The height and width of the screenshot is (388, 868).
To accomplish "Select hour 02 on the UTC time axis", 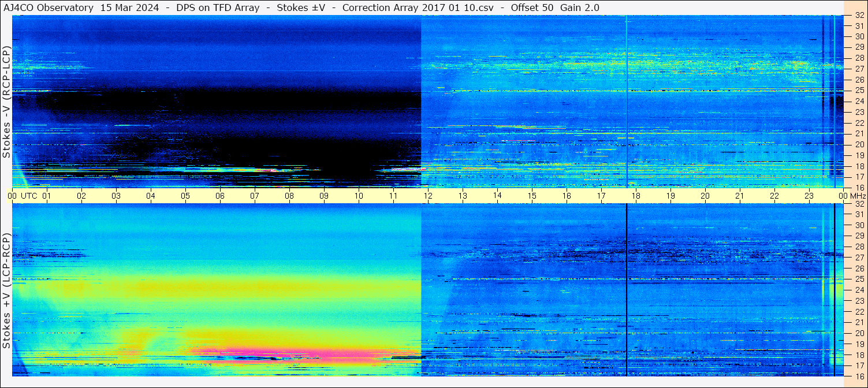I will [81, 196].
